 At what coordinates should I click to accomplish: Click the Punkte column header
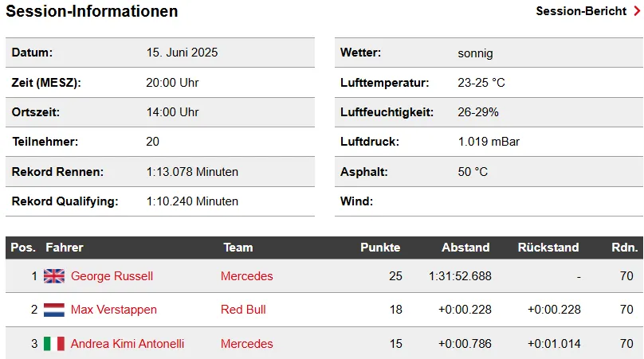(380, 248)
